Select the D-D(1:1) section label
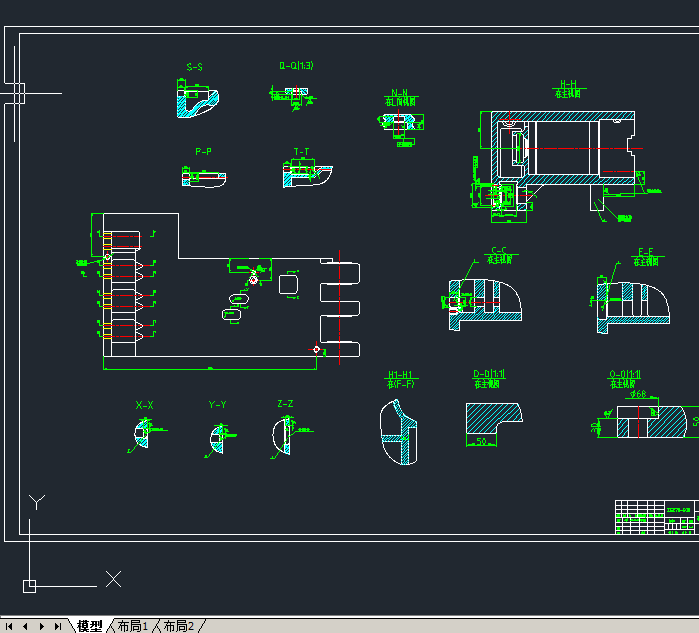The height and width of the screenshot is (633, 699). [489, 374]
